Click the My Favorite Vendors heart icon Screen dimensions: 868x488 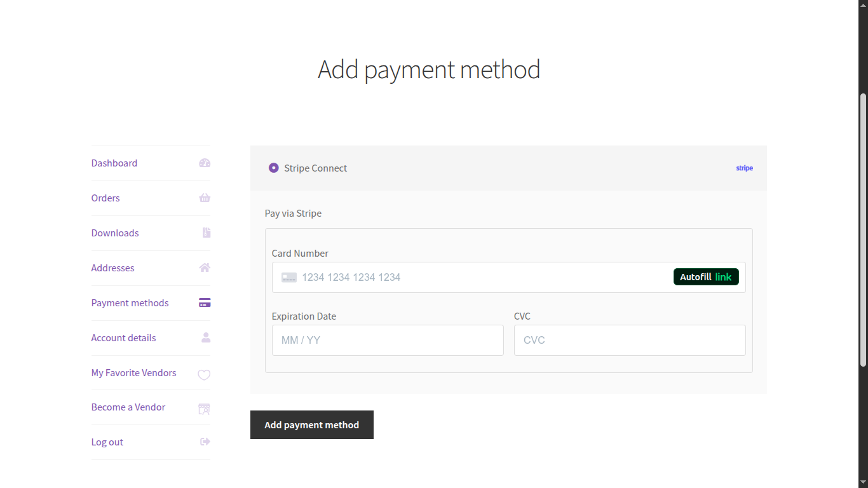click(204, 375)
